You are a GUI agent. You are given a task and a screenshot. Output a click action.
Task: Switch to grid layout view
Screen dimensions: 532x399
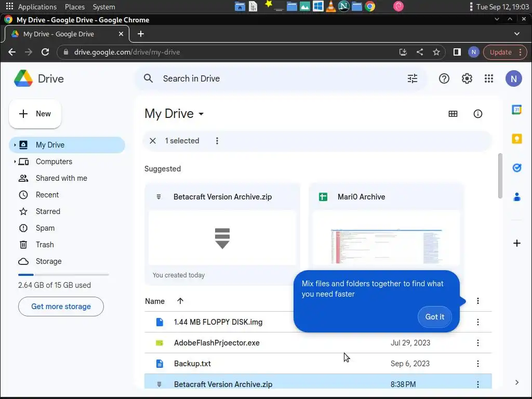(x=453, y=114)
